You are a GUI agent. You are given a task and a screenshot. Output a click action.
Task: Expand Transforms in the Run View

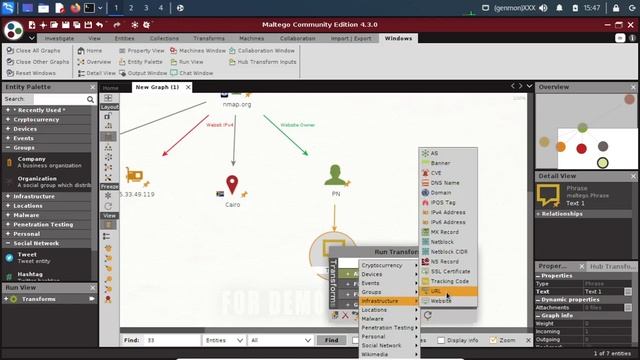[x=7, y=299]
